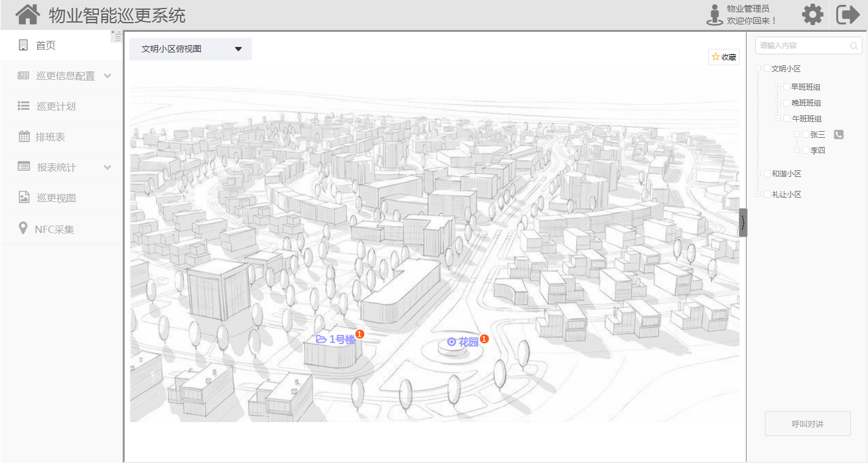Open the 文明小区俯视图 dropdown
Viewport: 868px width, 463px height.
(190, 49)
